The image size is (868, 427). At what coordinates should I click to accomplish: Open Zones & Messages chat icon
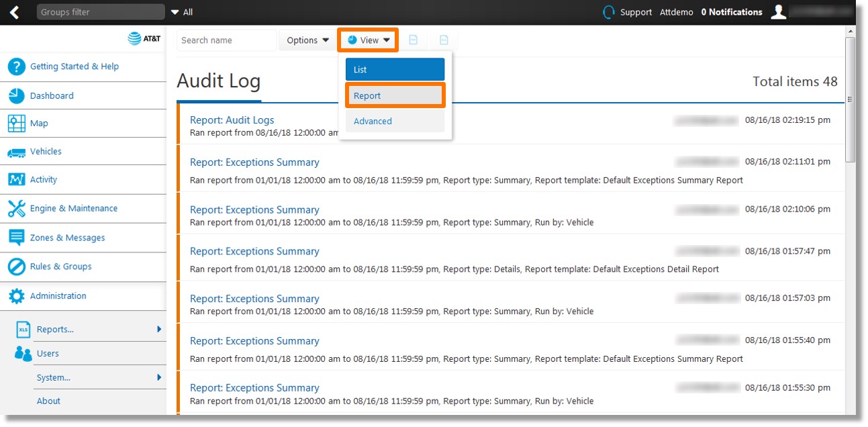pyautogui.click(x=16, y=238)
